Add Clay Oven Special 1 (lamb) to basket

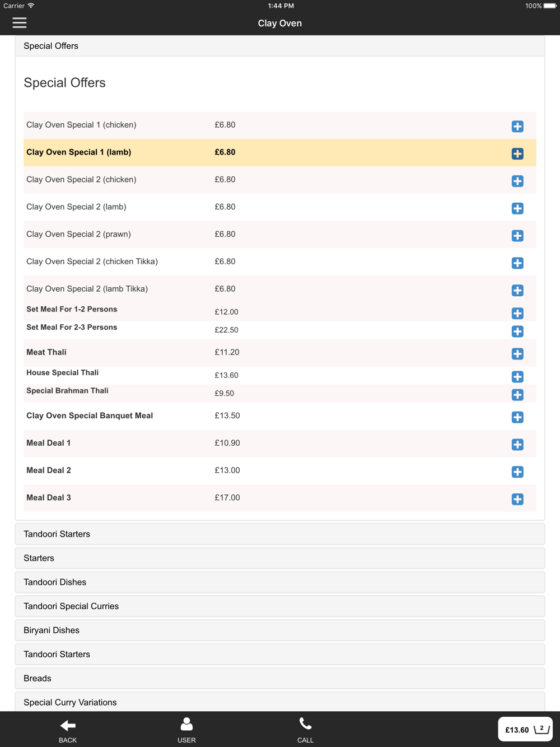coord(517,154)
